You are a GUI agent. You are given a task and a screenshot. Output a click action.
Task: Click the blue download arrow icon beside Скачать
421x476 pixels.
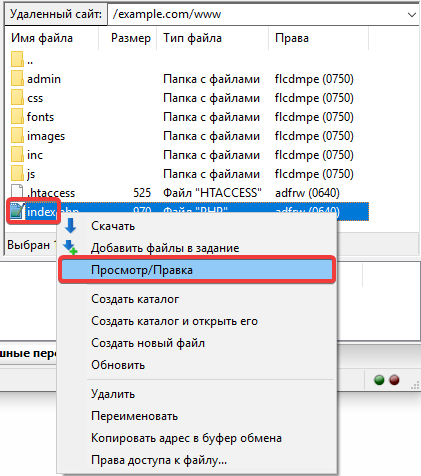[70, 226]
